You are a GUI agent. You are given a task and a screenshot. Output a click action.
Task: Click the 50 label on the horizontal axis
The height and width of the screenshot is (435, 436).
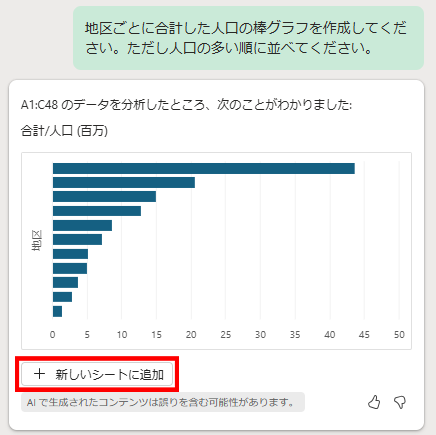click(x=399, y=334)
